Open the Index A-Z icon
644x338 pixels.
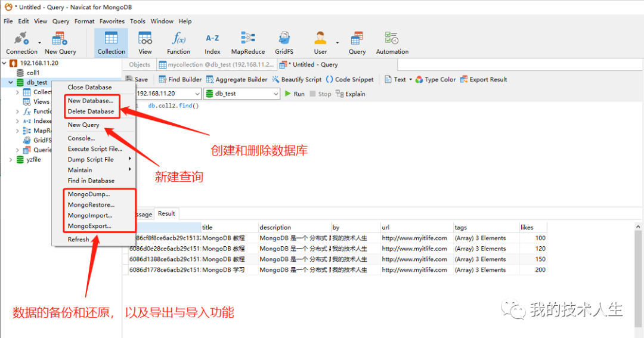[212, 43]
